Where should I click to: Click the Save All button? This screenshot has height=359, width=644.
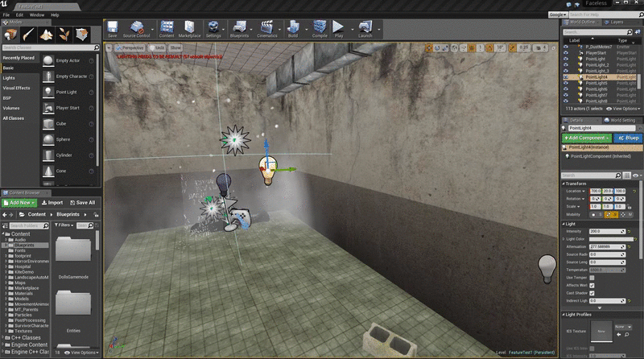pos(83,203)
